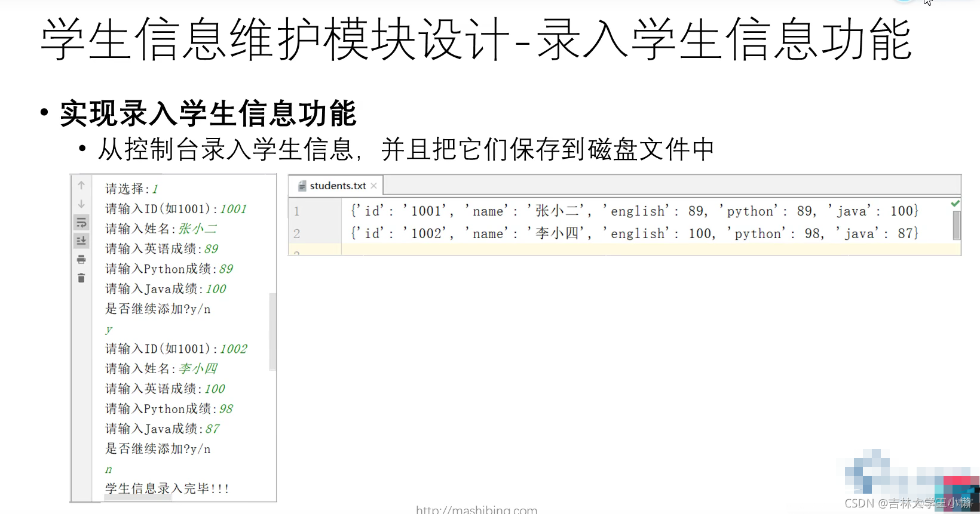
Task: Click the editor vertical scrollbar thumb
Action: 956,226
